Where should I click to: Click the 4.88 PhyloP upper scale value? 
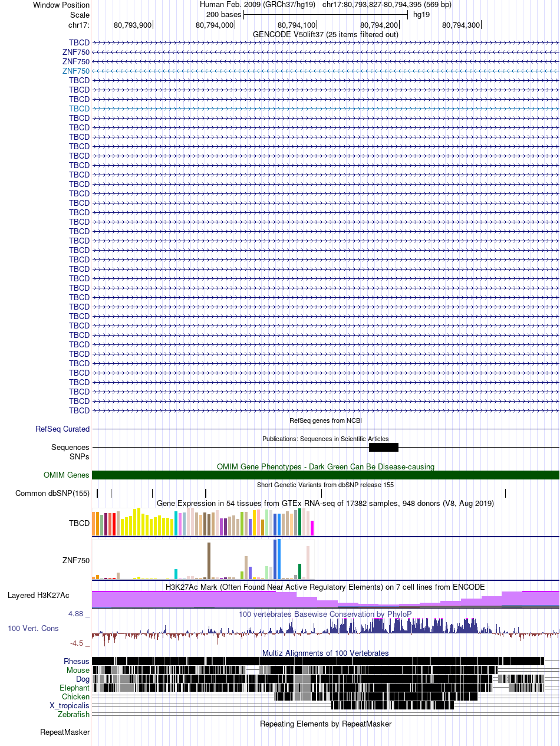tap(75, 614)
